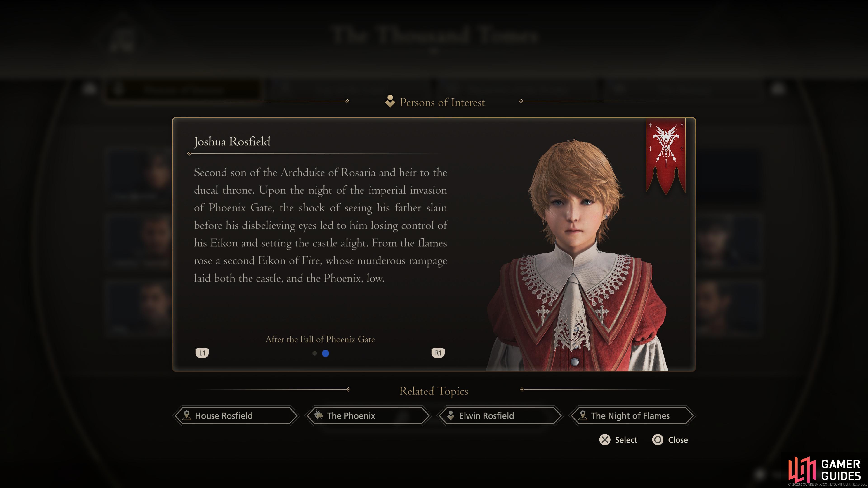The image size is (868, 488).
Task: Click the Persons of Interest category icon
Action: [x=390, y=101]
